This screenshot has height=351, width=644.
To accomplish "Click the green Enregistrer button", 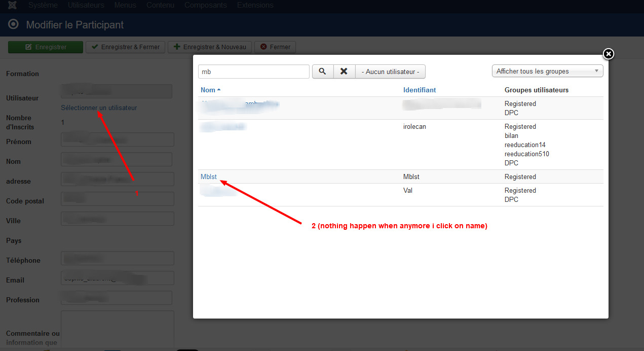I will point(45,47).
